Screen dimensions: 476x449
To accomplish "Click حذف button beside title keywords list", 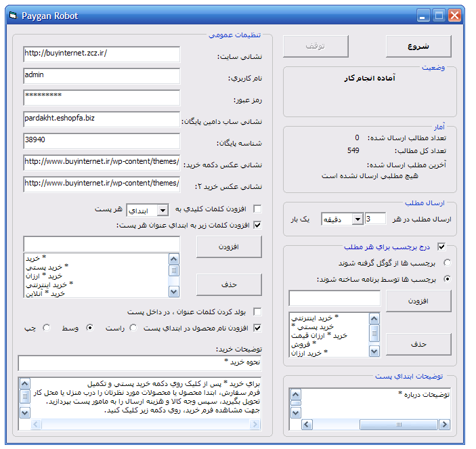I will click(x=229, y=284).
